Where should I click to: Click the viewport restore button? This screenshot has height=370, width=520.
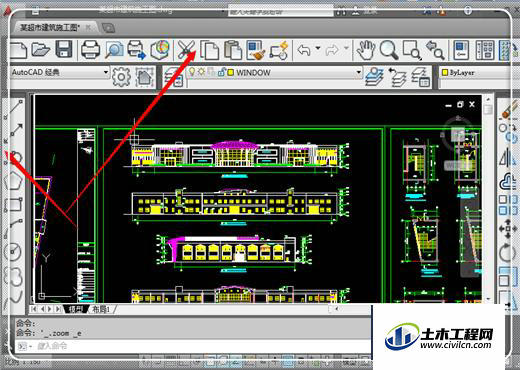460,105
